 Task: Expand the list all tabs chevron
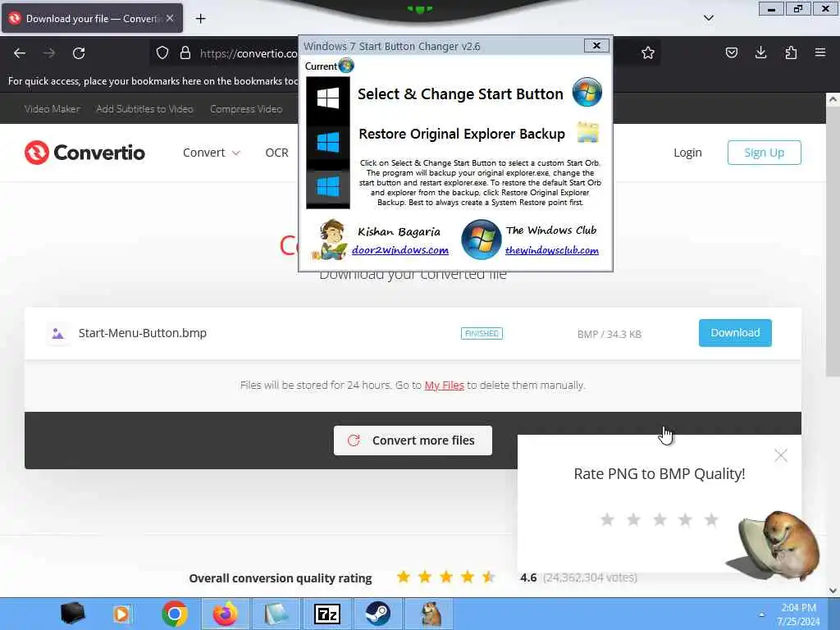[708, 18]
